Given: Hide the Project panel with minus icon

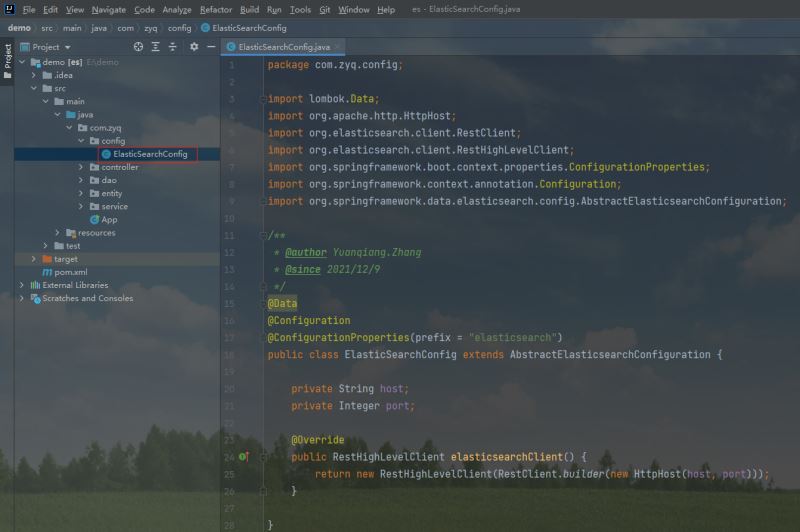Looking at the screenshot, I should [x=211, y=47].
